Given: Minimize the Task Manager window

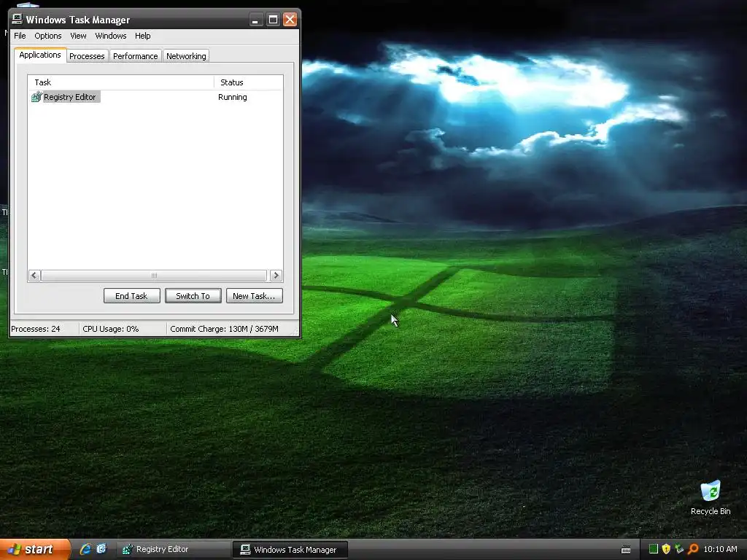Looking at the screenshot, I should 256,20.
